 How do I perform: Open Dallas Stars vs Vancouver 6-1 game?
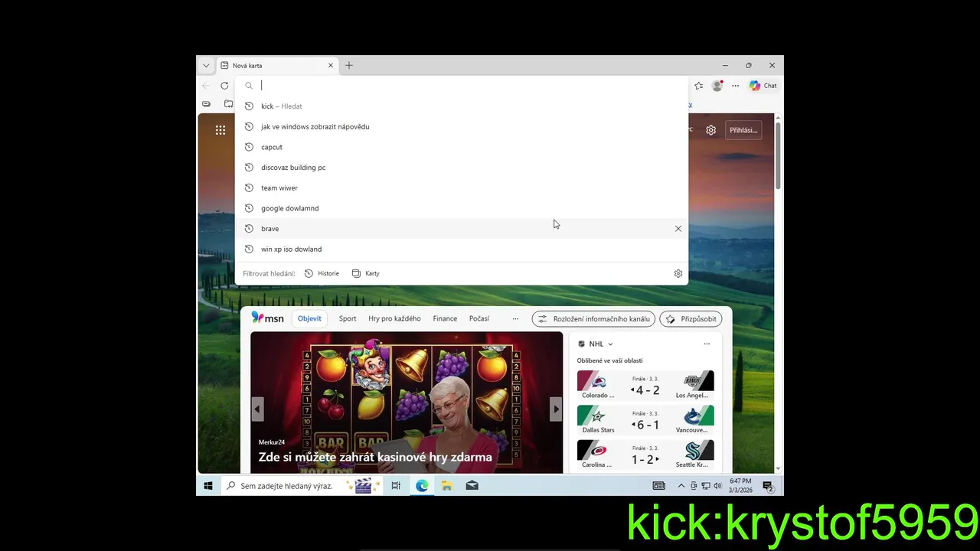pyautogui.click(x=645, y=419)
